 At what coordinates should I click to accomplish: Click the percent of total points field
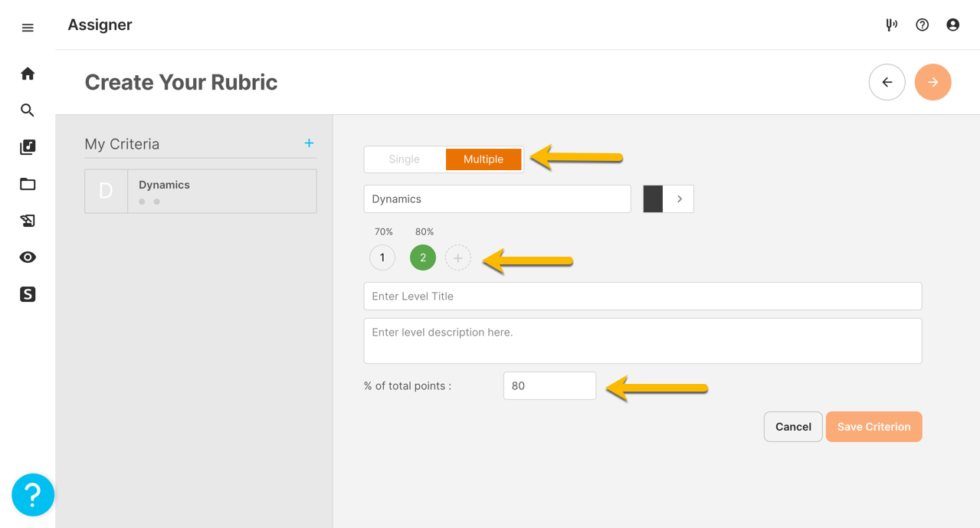click(x=549, y=386)
